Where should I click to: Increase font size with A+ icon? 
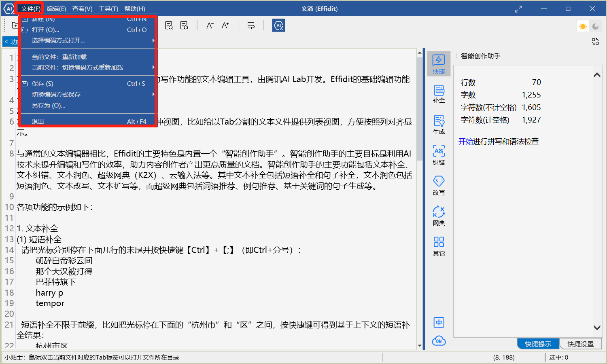(x=225, y=25)
